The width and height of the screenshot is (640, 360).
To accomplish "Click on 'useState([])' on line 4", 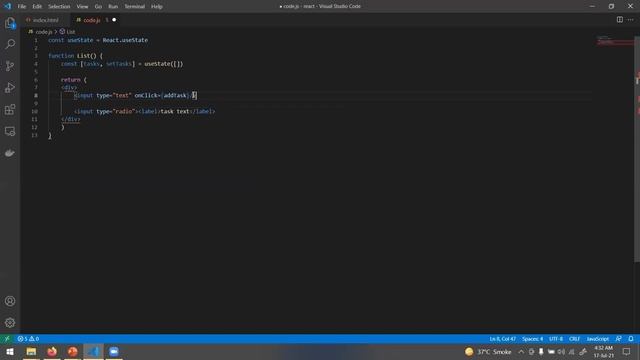I will click(164, 64).
